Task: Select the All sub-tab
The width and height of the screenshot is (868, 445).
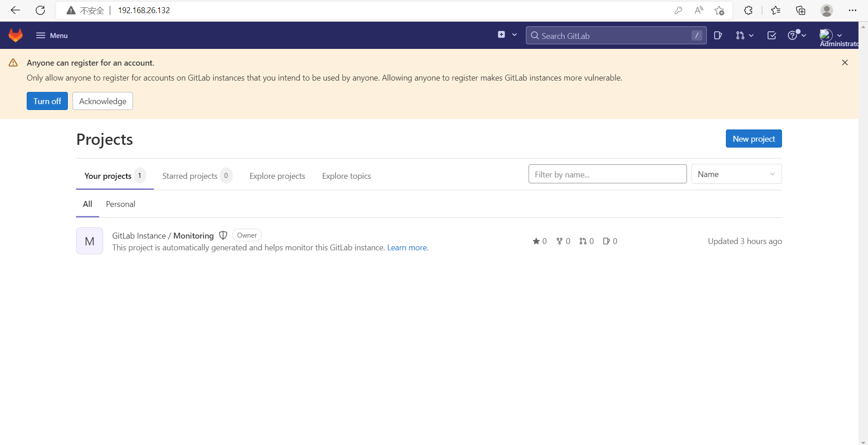Action: point(87,204)
